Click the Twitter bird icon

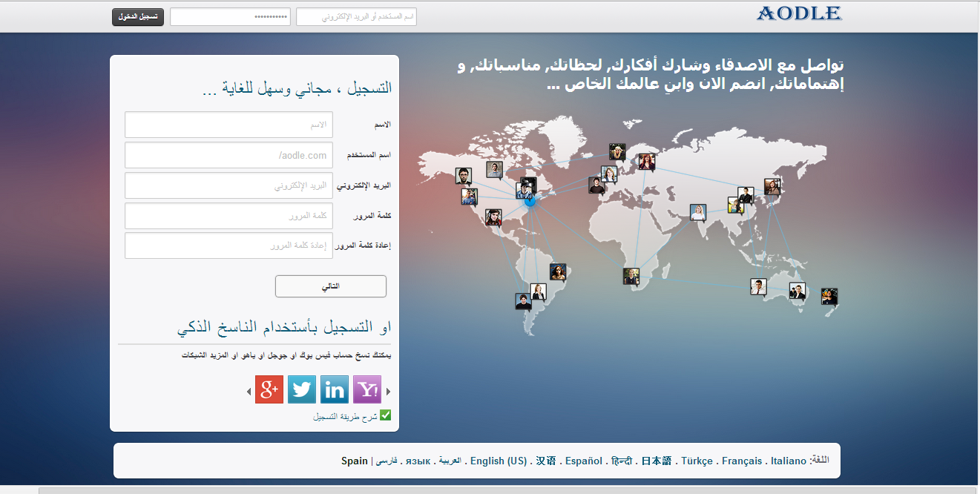tap(302, 389)
